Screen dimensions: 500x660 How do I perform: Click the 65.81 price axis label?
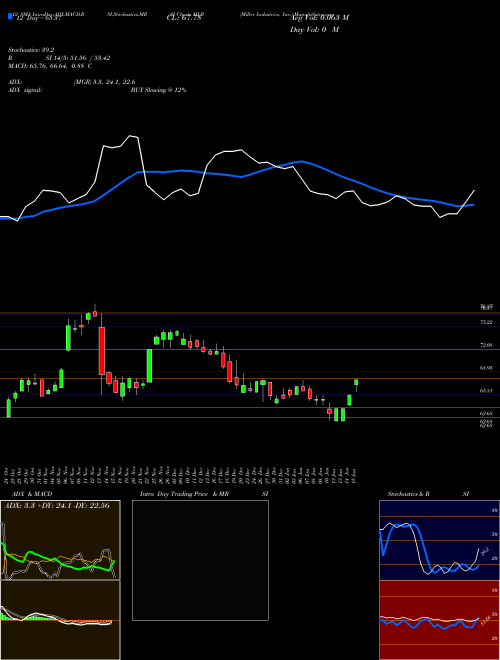(x=486, y=390)
